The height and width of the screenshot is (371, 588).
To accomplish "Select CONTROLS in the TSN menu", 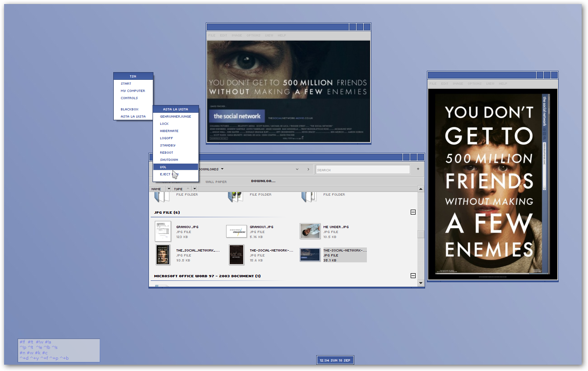I will coord(133,98).
